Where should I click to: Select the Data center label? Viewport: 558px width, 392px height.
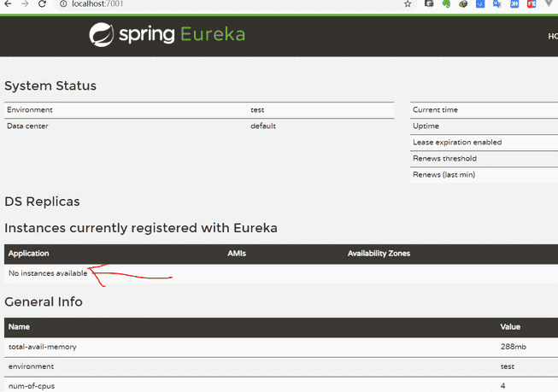click(x=27, y=126)
